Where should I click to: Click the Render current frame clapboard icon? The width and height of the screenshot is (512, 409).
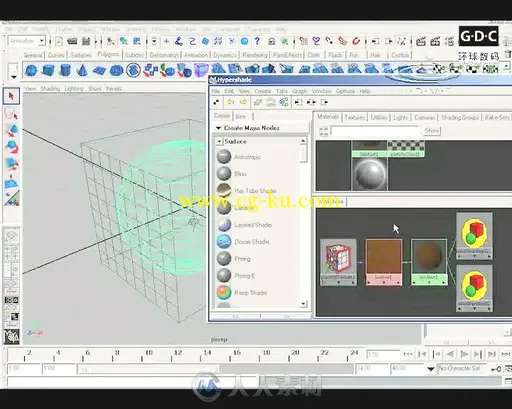[421, 41]
